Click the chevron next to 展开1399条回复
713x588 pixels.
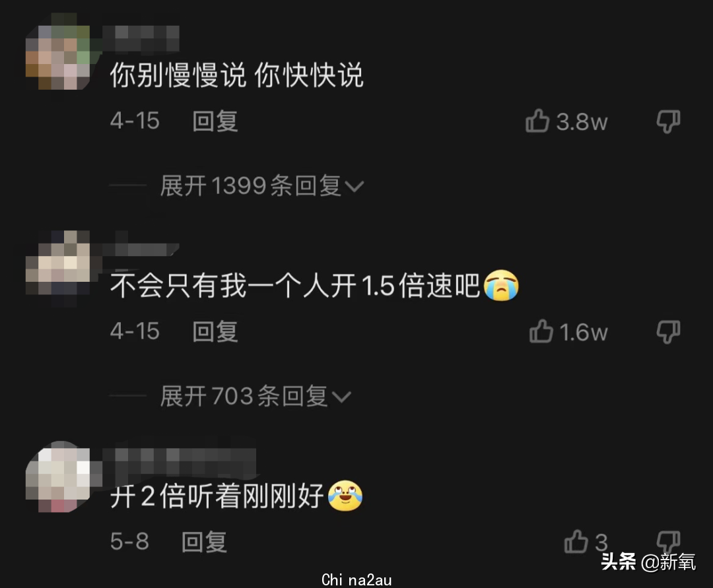coord(355,187)
